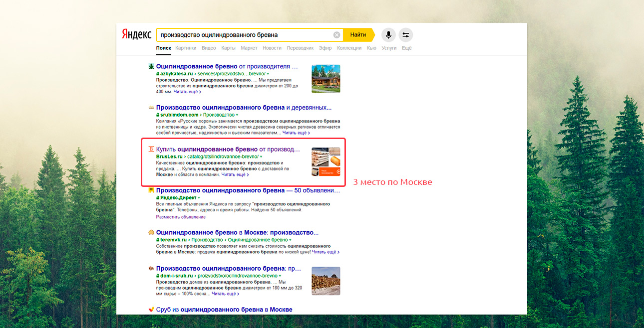Open the Ещё menu in search tabs

click(406, 48)
